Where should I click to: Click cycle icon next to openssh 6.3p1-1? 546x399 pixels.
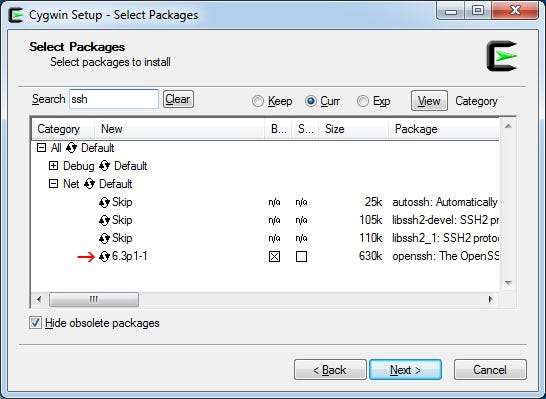[x=104, y=257]
